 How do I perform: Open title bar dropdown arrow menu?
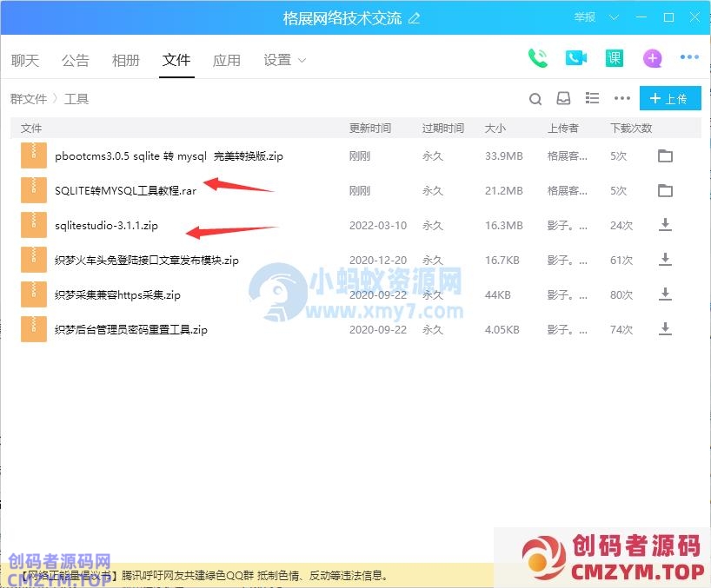pyautogui.click(x=615, y=17)
